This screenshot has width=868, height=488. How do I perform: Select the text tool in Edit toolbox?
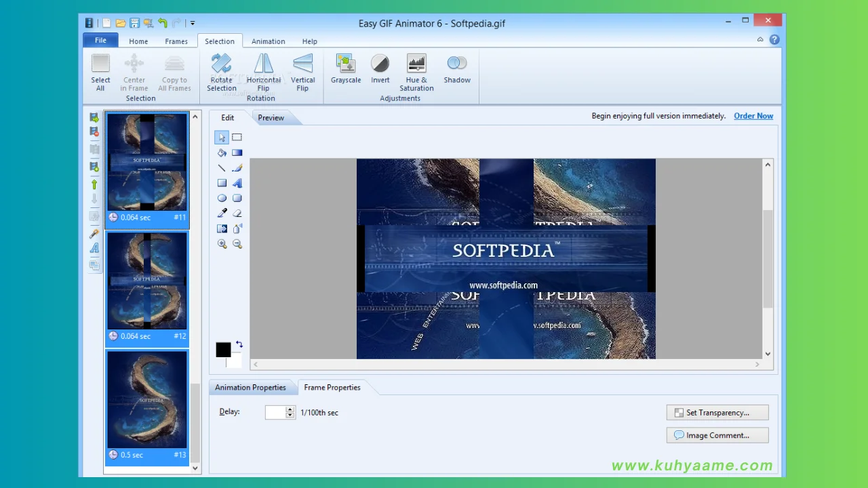click(237, 183)
